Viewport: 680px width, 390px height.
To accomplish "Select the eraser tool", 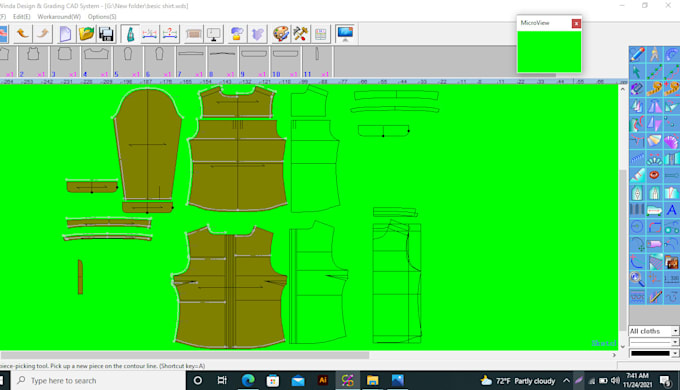I will 637,89.
